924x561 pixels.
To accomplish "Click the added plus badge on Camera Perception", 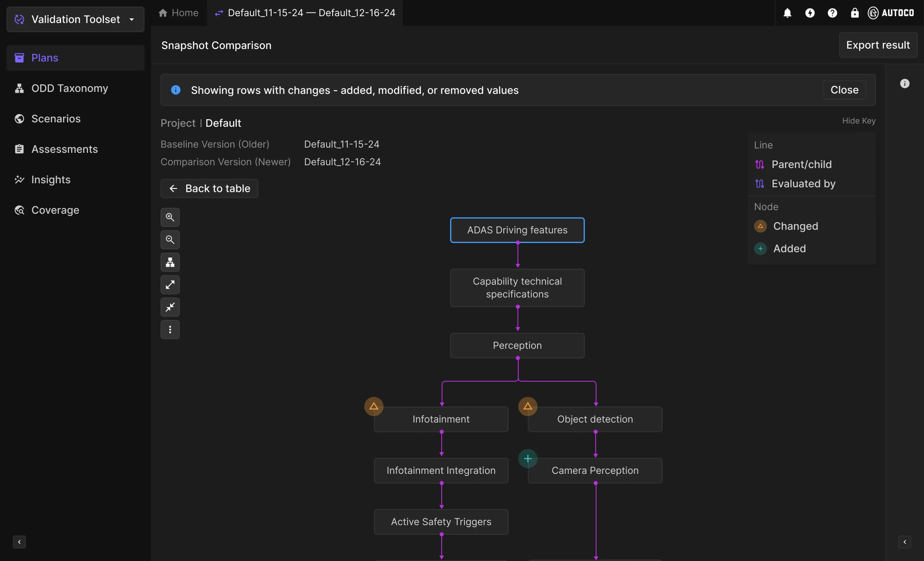I will 528,458.
